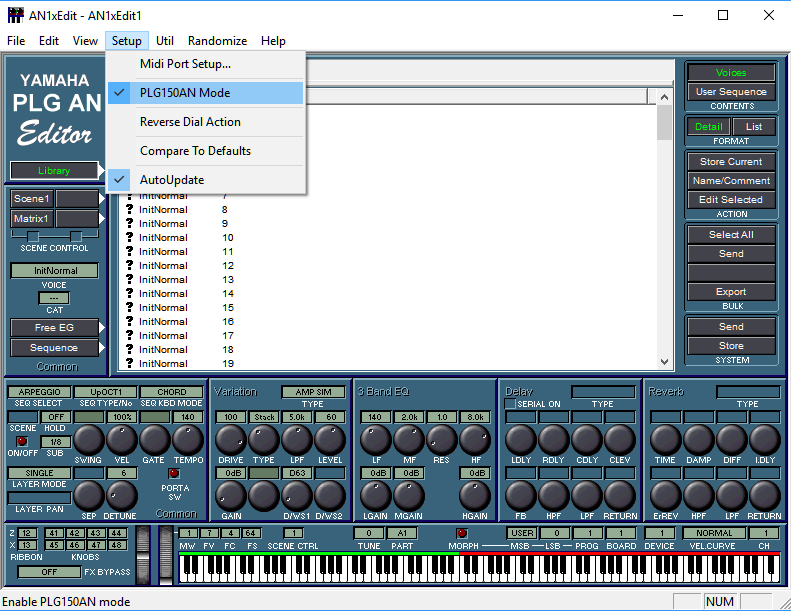Toggle the arpeggio ON/OFF red LED

point(22,440)
